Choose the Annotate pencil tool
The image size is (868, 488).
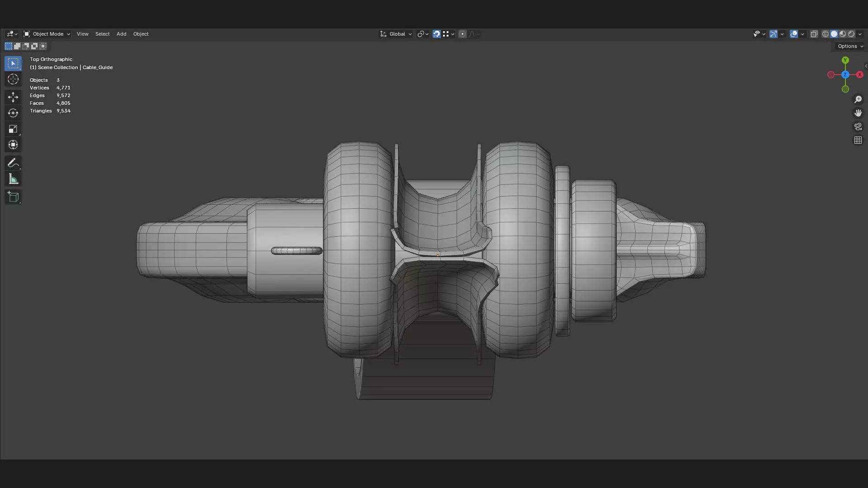(13, 163)
